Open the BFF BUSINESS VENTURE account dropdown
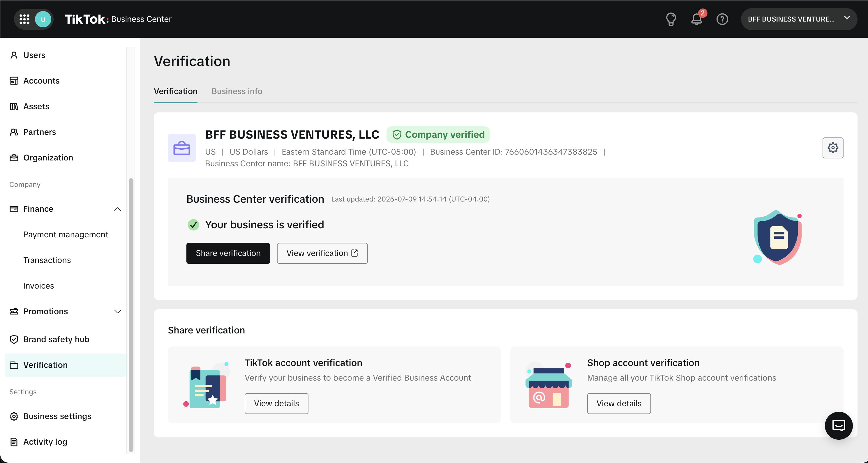The image size is (868, 463). pyautogui.click(x=799, y=19)
